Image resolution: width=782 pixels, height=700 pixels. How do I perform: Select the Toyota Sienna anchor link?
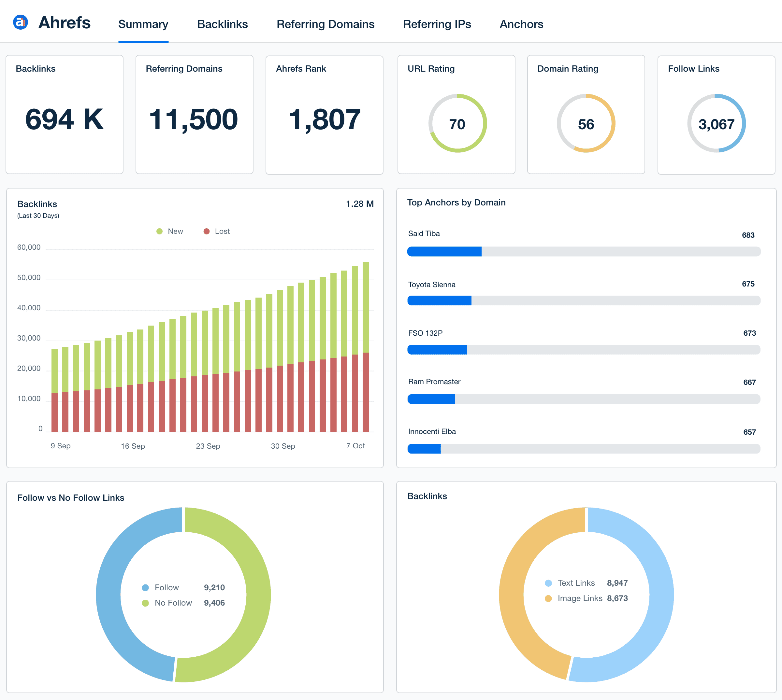(x=432, y=285)
